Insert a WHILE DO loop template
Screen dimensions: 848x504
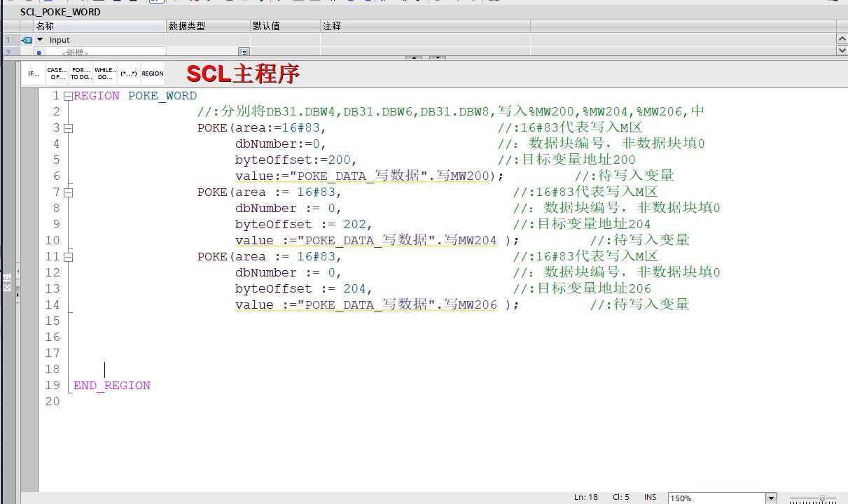click(105, 73)
